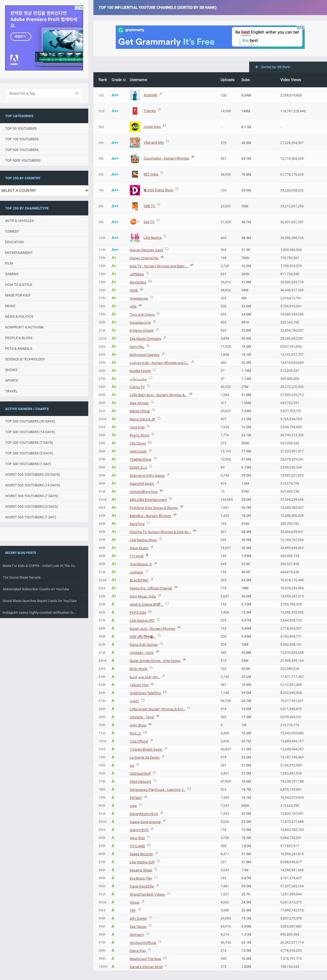Sort by the Uploads column header

227,80
